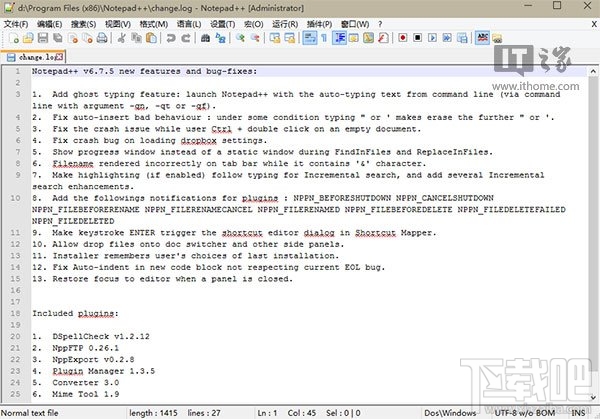Viewport: 600px width, 419px height.
Task: Save the current recorded macro icon
Action: tap(462, 38)
